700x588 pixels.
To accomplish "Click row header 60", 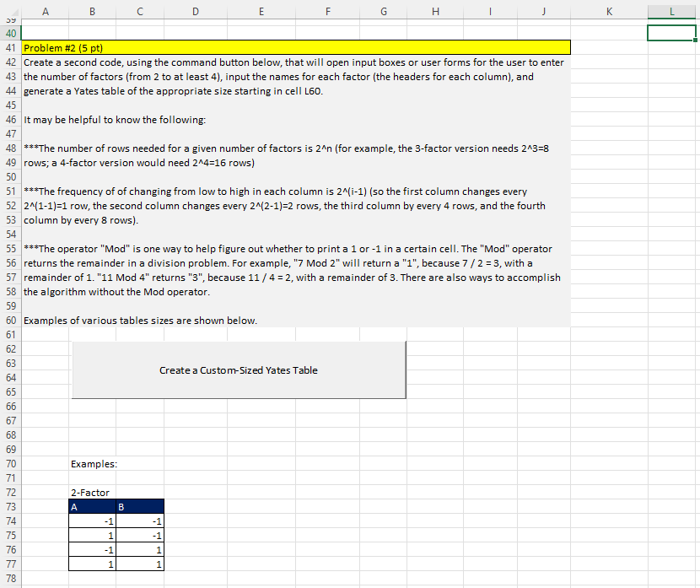I will click(11, 321).
